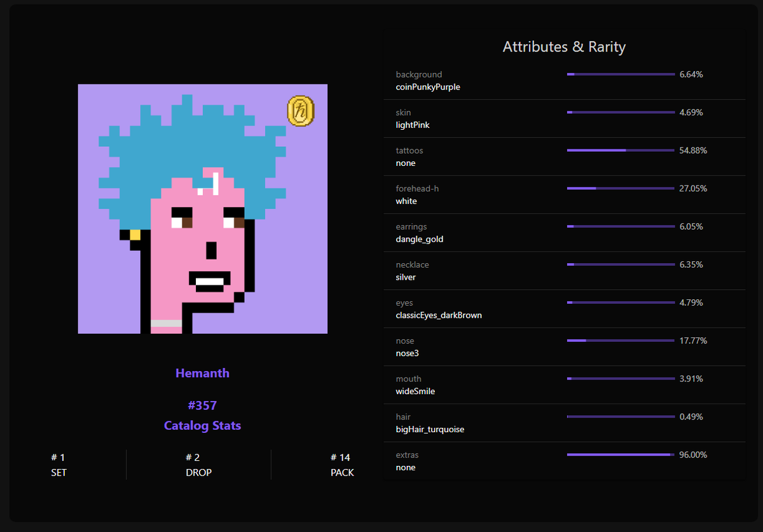Screen dimensions: 763x532
Task: Click the extras attribute label
Action: tap(407, 455)
